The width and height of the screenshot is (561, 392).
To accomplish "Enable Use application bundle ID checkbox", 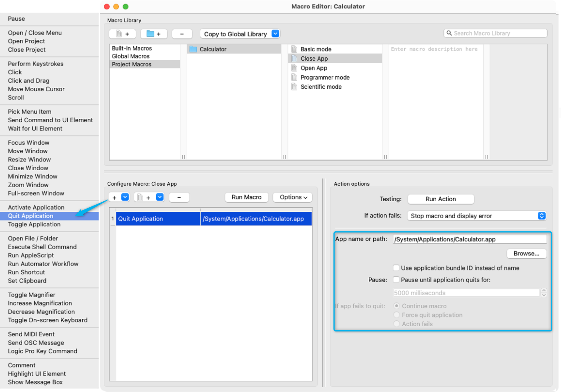I will click(396, 268).
